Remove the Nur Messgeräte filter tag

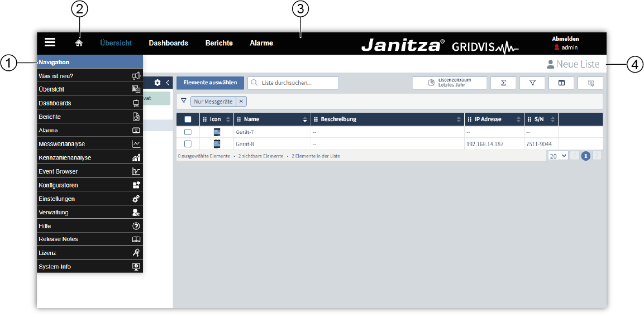tap(241, 102)
